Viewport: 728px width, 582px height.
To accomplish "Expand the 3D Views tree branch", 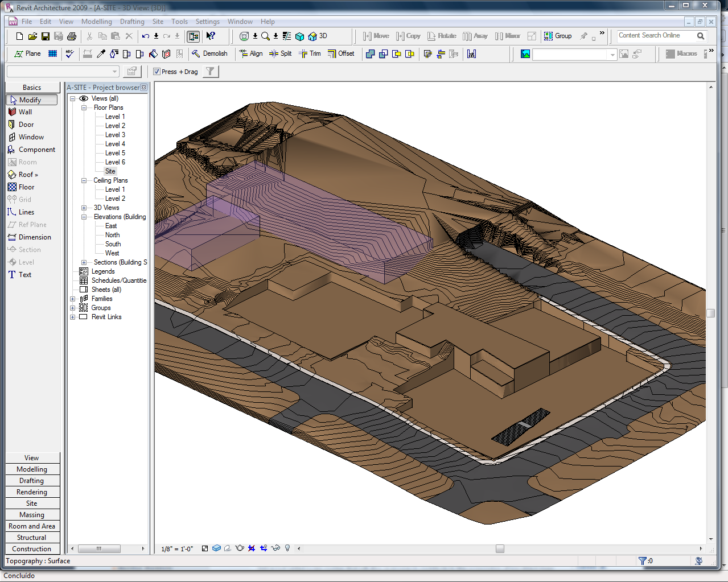I will coord(84,207).
